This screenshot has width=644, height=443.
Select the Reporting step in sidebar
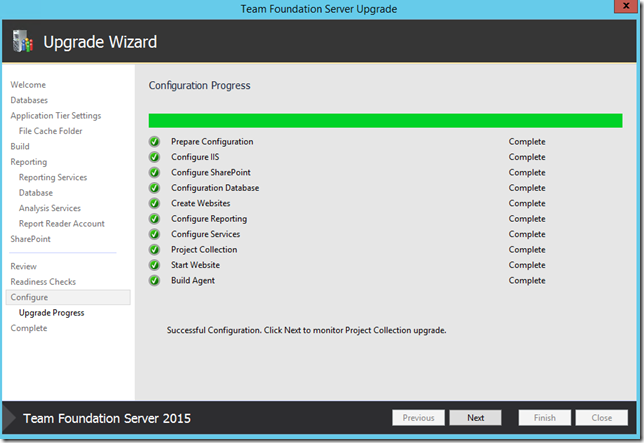tap(29, 162)
